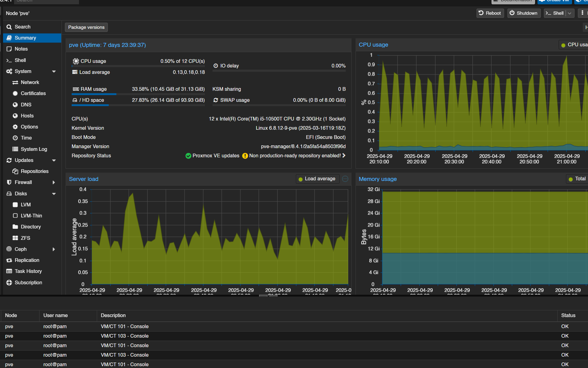Click the ZFS disks icon
The height and width of the screenshot is (368, 588).
tap(16, 238)
